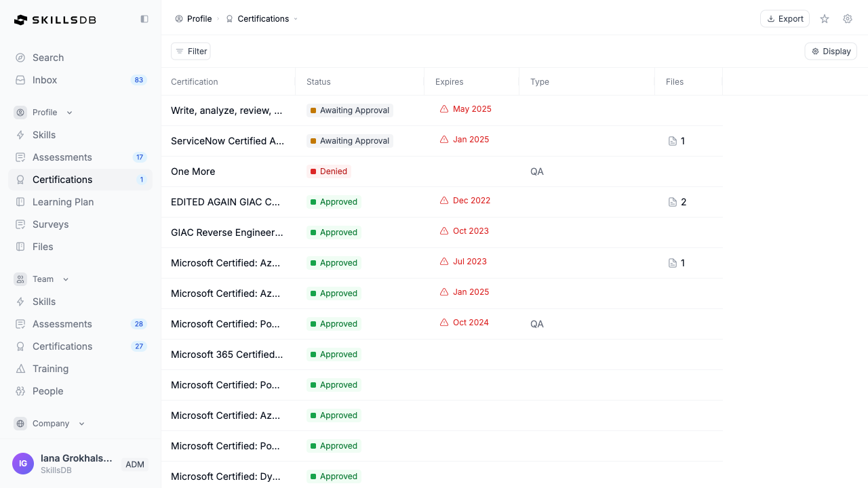
Task: Open Team Training page
Action: 50,369
